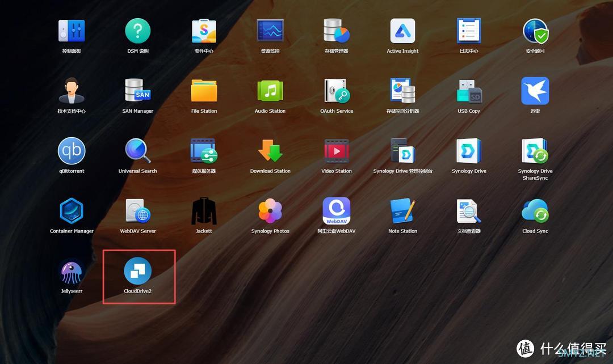Open Video Station

337,151
